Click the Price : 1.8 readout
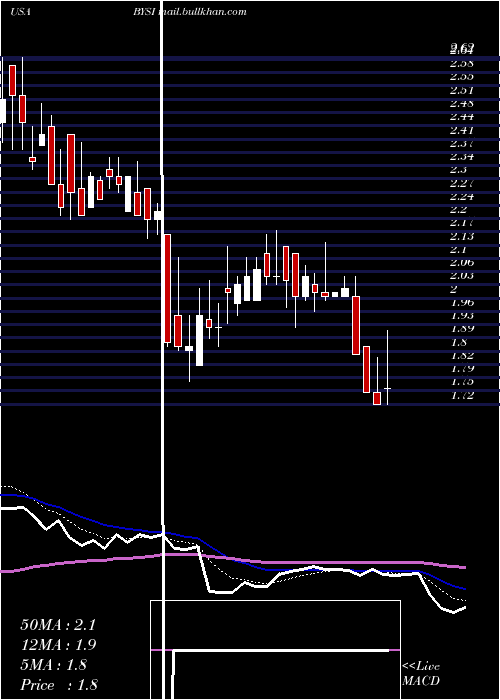 [x=59, y=685]
